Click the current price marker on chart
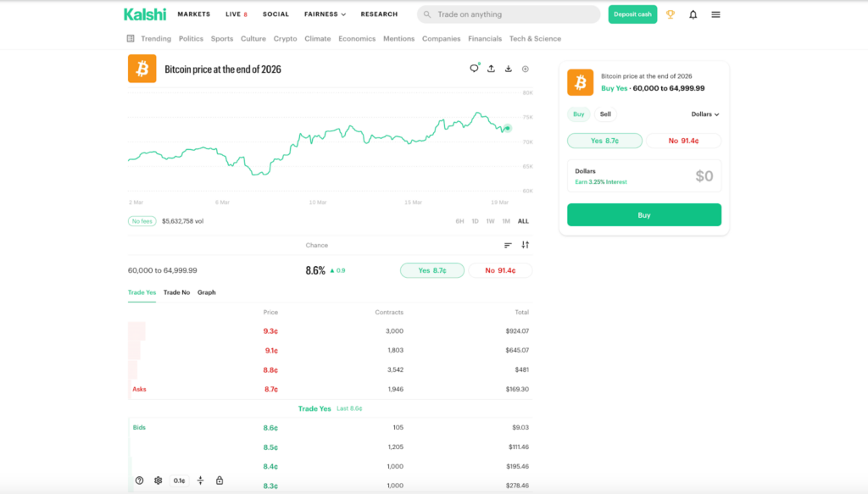Viewport: 868px width, 494px height. pyautogui.click(x=507, y=128)
